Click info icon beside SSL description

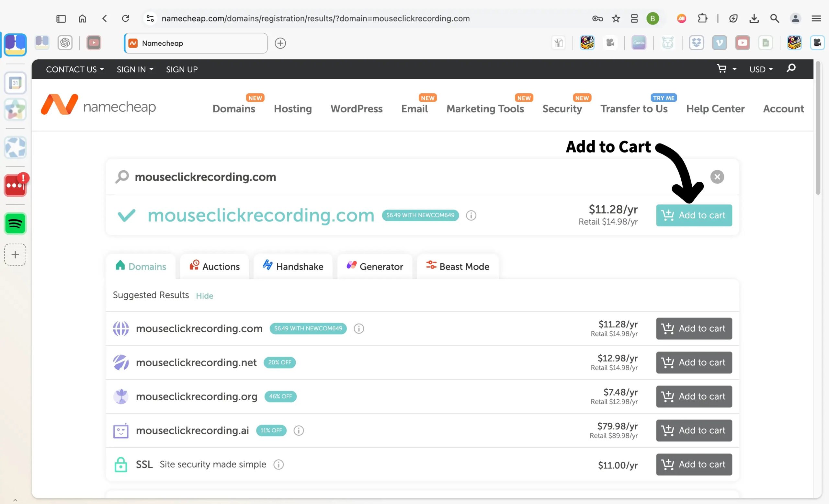point(278,464)
